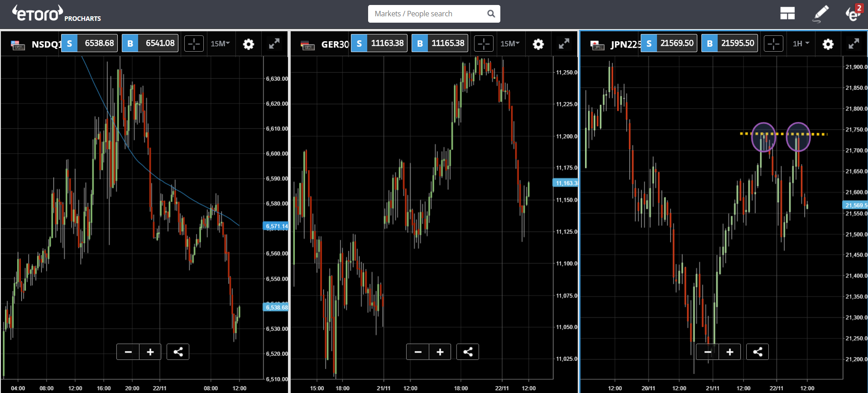Click the 6,571.14 price tag on NSDQ100 axis
The height and width of the screenshot is (393, 868).
pos(276,226)
